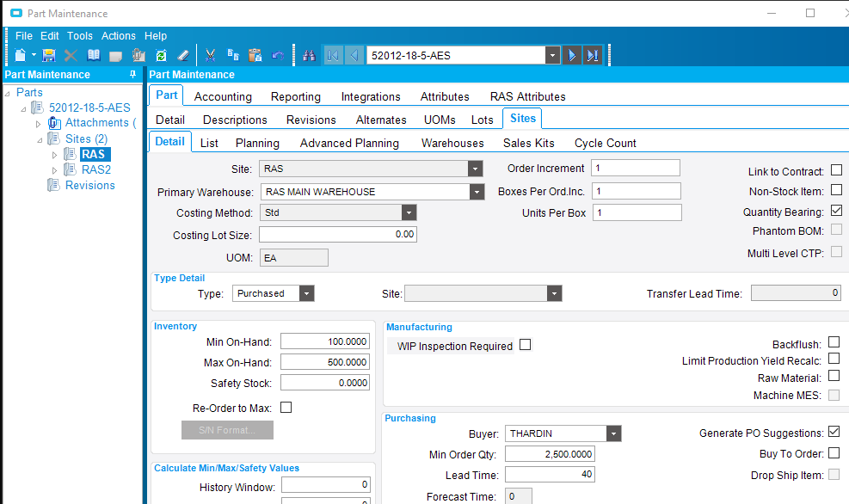Open the Actions menu
The height and width of the screenshot is (504, 849).
pos(119,36)
